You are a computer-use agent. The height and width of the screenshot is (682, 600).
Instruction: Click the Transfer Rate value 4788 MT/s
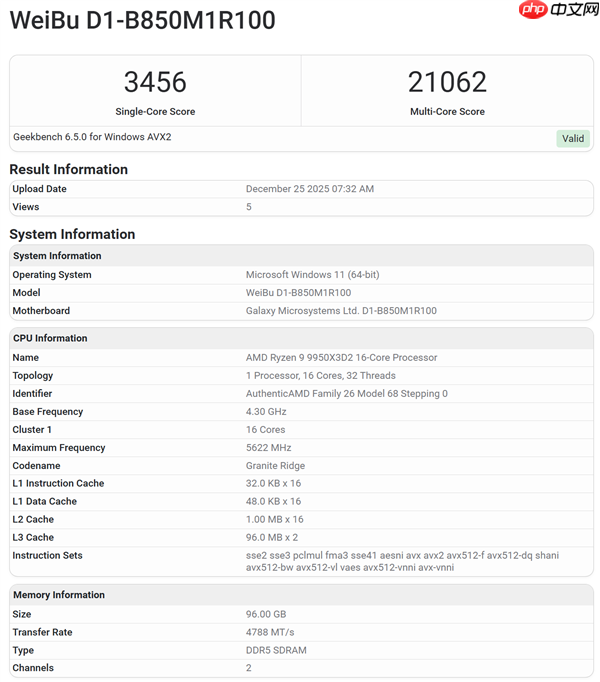pyautogui.click(x=270, y=632)
